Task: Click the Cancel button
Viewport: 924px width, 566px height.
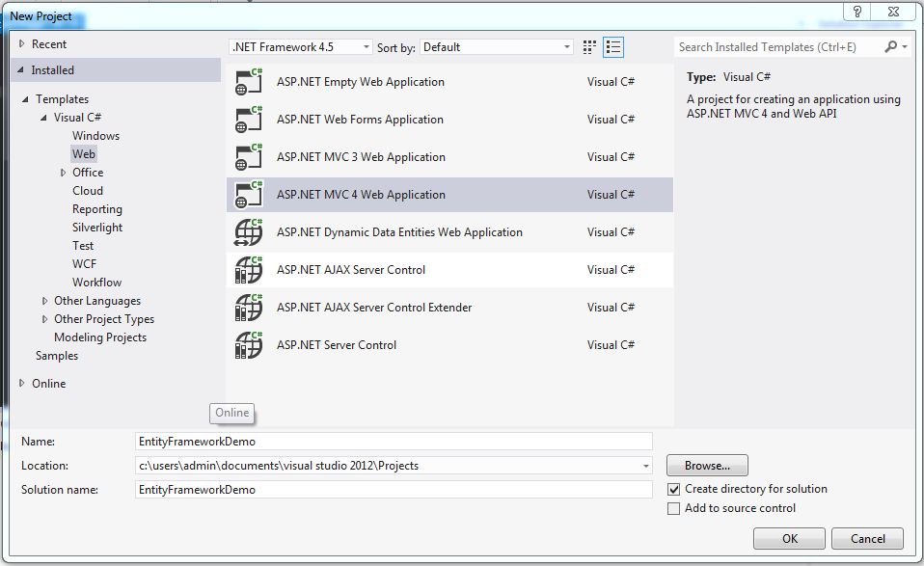Action: [867, 538]
